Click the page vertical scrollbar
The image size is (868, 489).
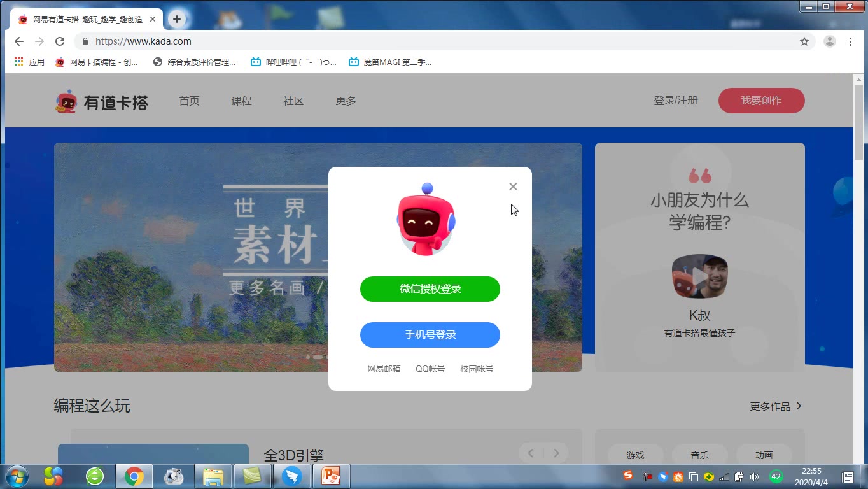pyautogui.click(x=858, y=122)
